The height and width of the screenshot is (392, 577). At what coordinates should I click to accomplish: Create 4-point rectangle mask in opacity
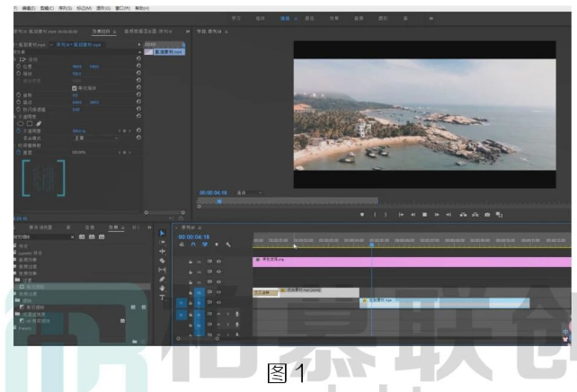pyautogui.click(x=30, y=124)
